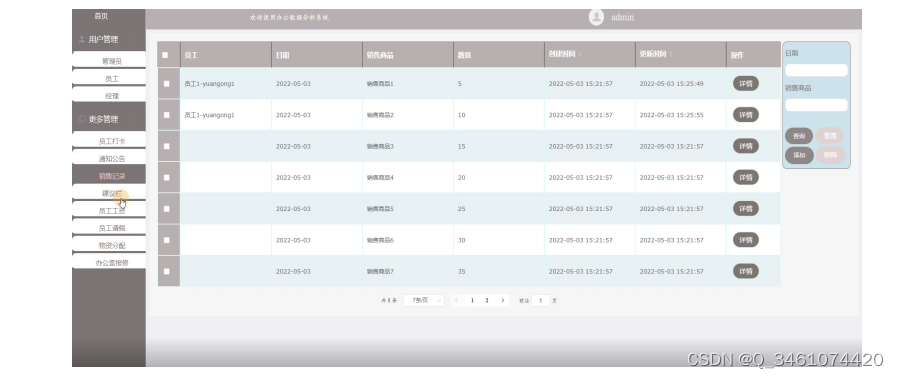Open 首页 in the sidebar
The image size is (899, 378).
(101, 16)
